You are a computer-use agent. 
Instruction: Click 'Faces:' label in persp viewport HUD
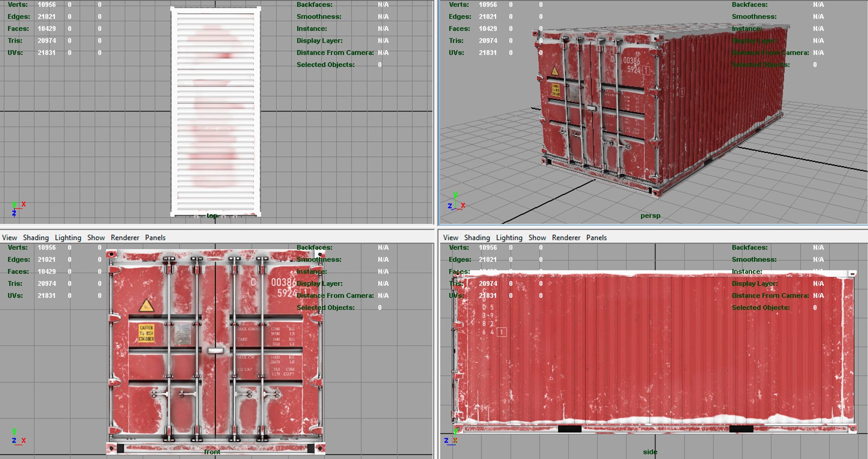tap(459, 28)
